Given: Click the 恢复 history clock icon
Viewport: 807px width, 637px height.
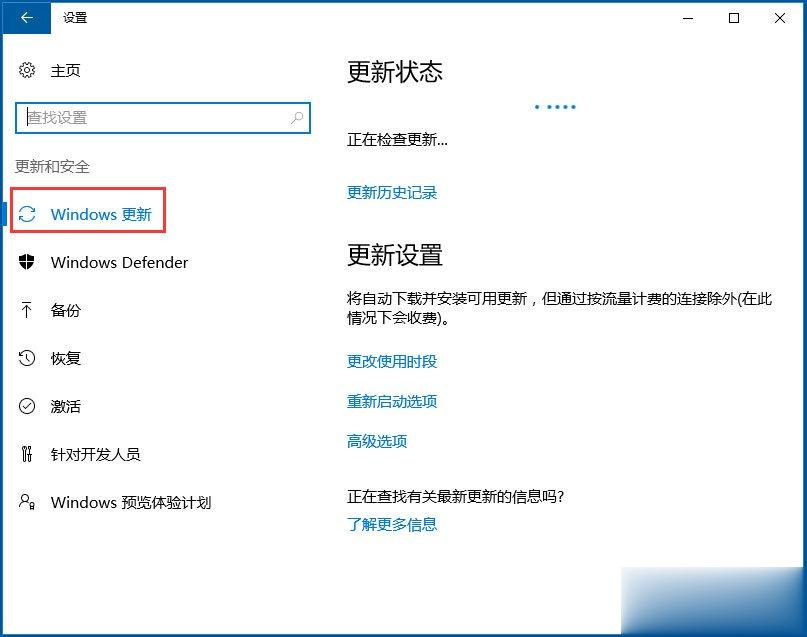Looking at the screenshot, I should (27, 358).
